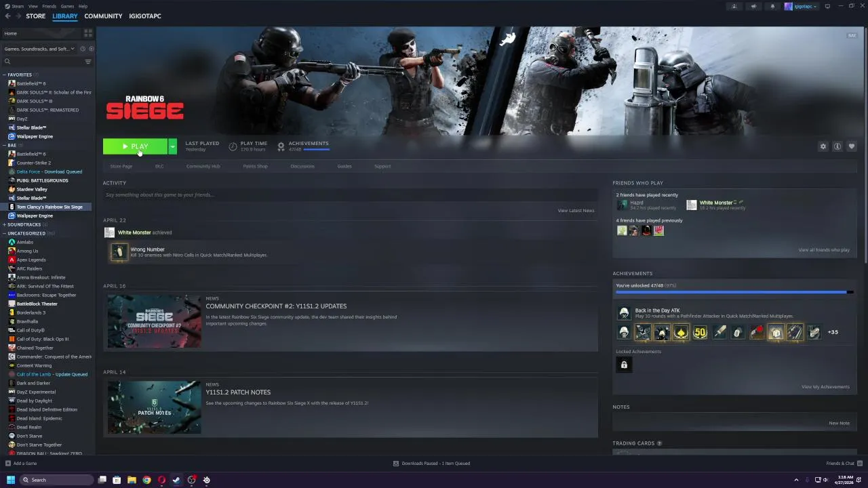Open the Support link
This screenshot has height=488, width=868.
coord(382,166)
